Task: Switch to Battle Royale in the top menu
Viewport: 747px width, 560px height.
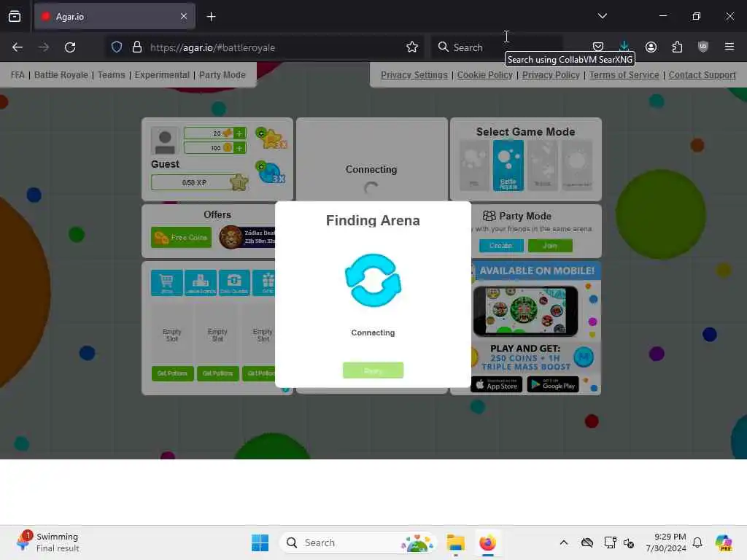Action: [x=61, y=75]
